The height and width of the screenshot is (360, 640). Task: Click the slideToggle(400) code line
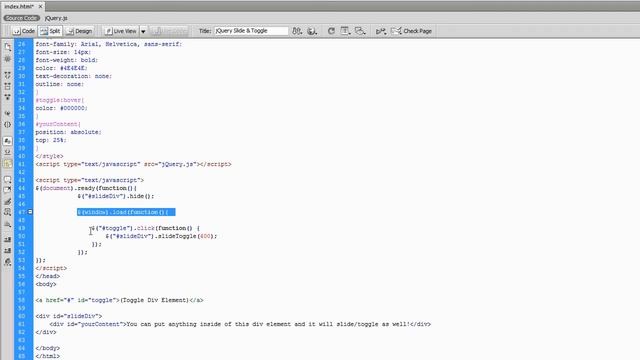point(161,236)
